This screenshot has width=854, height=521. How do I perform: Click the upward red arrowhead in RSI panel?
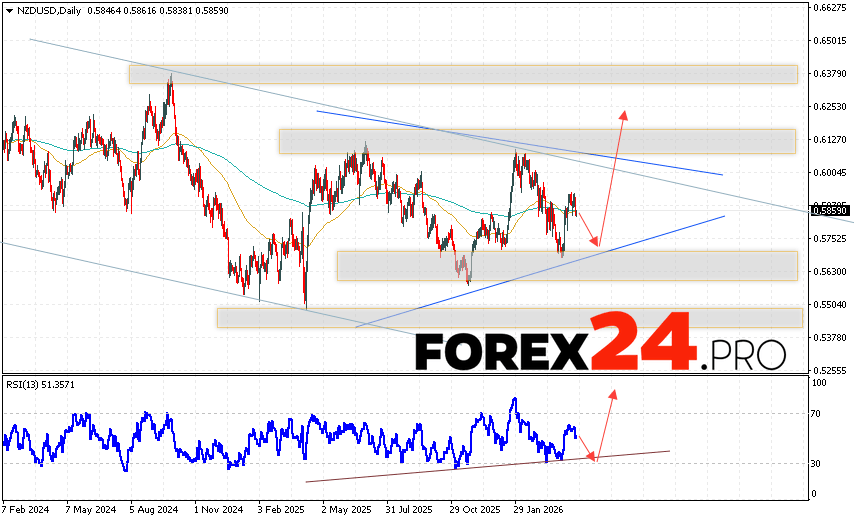point(612,390)
